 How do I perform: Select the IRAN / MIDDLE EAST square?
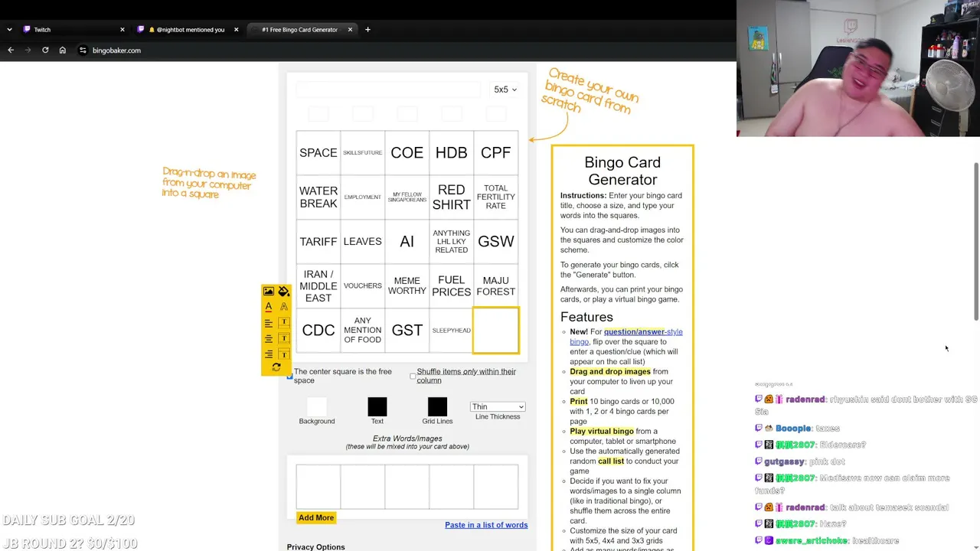tap(318, 286)
